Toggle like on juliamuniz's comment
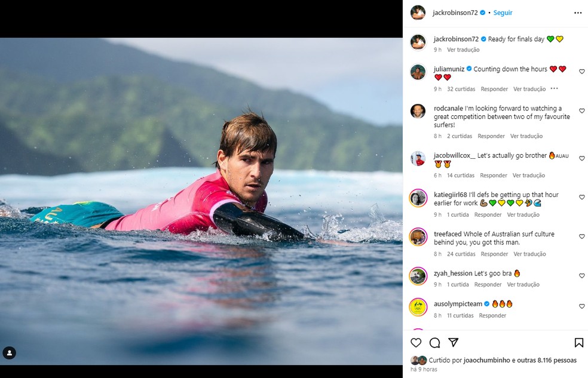The image size is (588, 378). click(581, 71)
